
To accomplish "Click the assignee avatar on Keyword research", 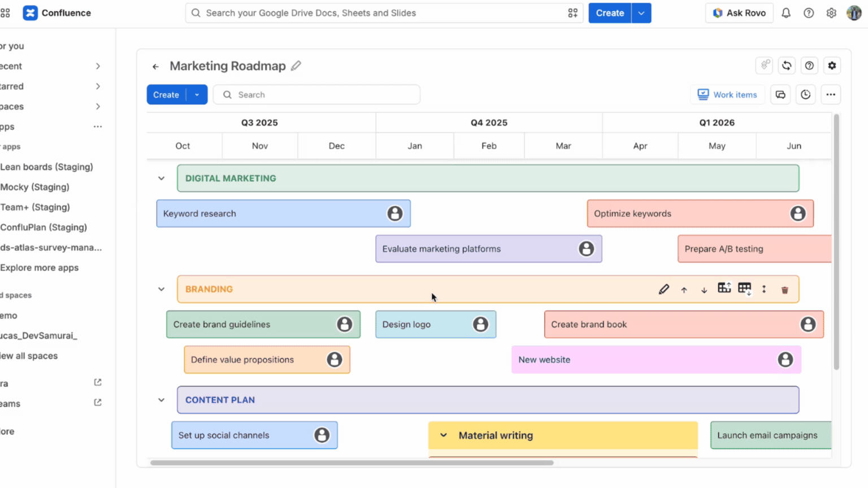I will [395, 213].
